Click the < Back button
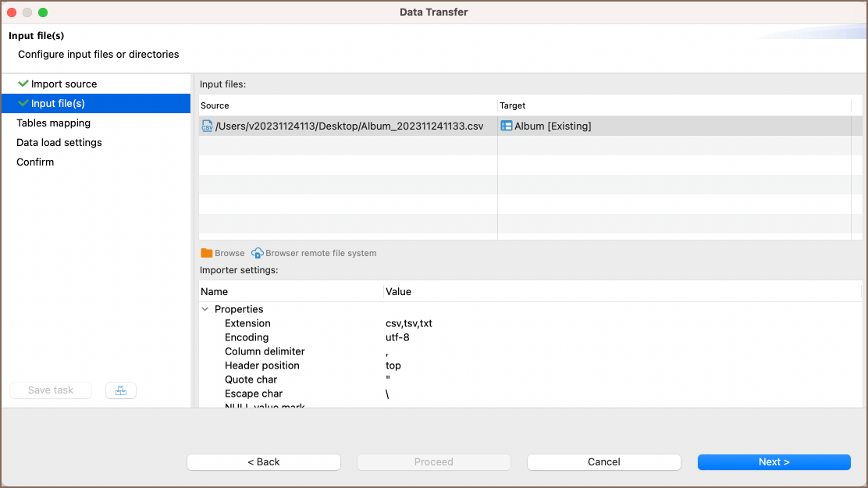 point(264,462)
